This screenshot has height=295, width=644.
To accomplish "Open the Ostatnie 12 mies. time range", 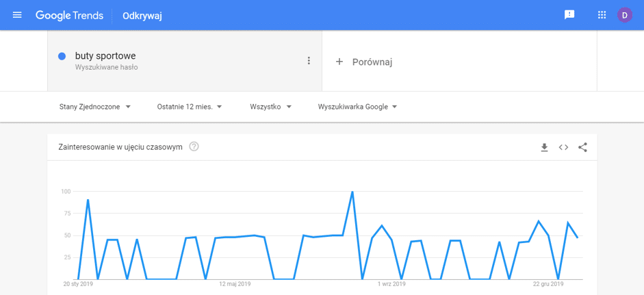I will pos(190,107).
